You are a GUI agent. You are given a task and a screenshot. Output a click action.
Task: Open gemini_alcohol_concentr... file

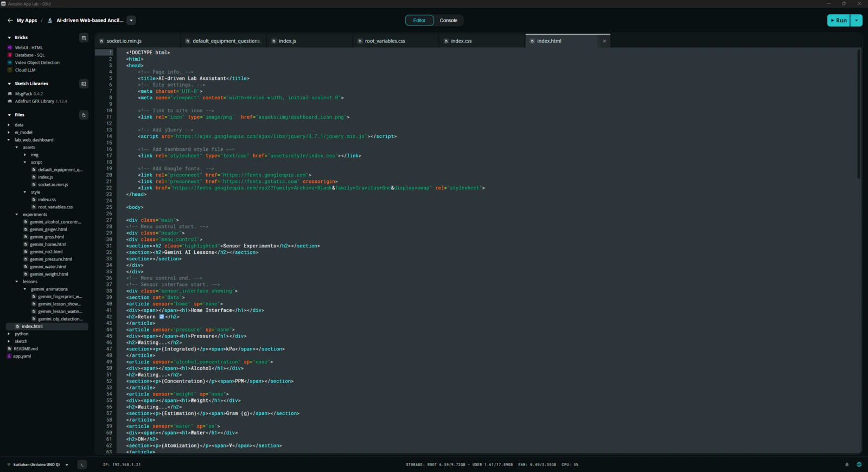tap(52, 222)
